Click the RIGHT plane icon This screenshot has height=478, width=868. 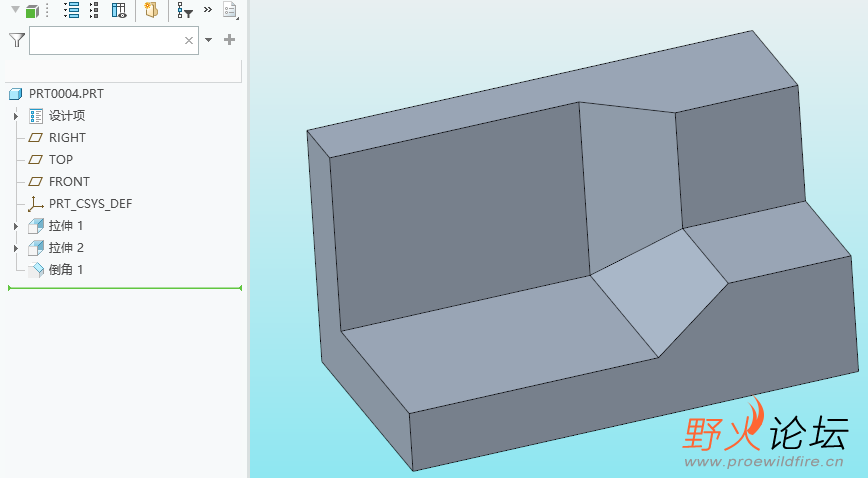click(35, 137)
